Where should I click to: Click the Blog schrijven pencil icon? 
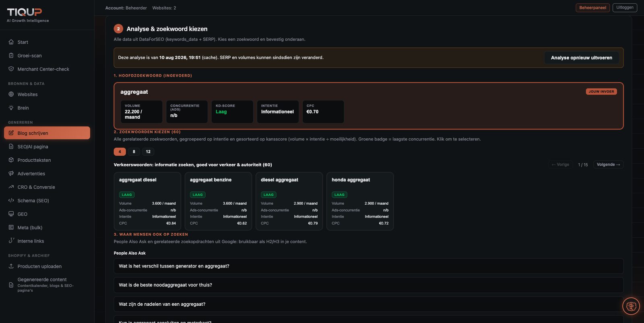11,133
